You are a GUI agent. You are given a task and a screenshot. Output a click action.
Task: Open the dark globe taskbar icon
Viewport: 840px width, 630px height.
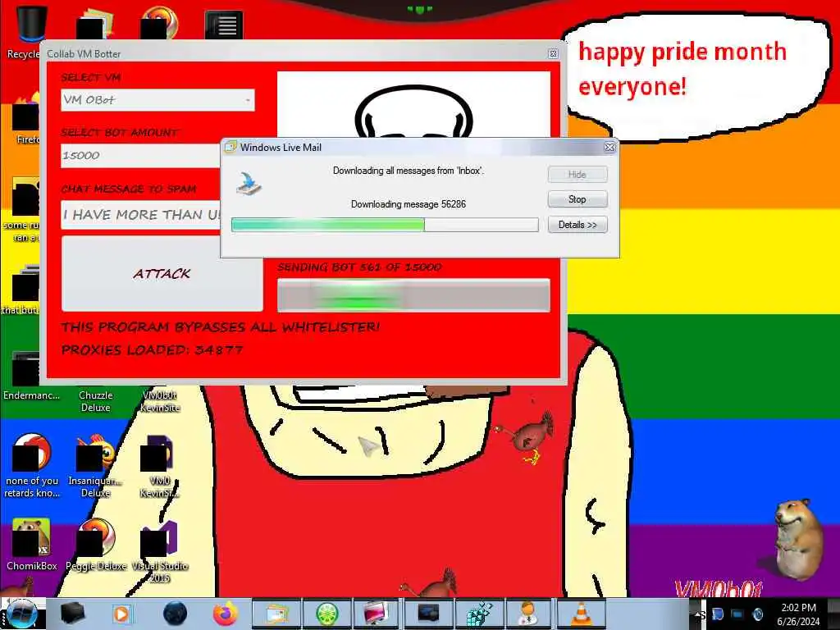click(175, 614)
